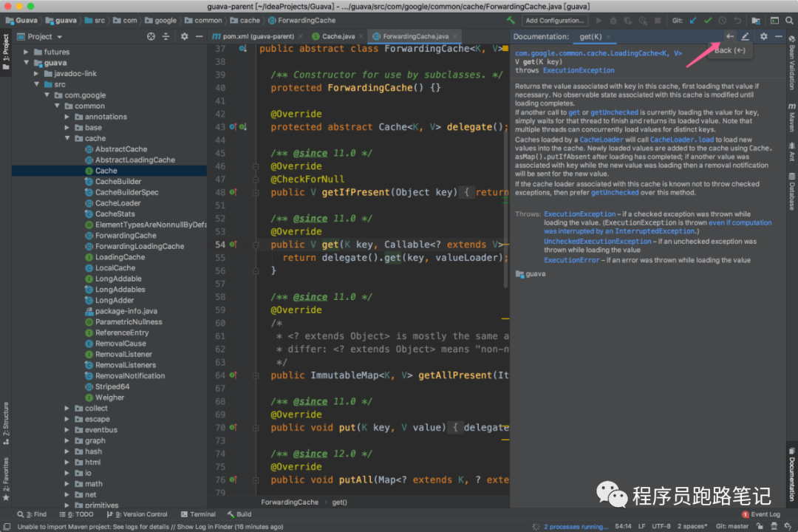Expand the collect folder
The height and width of the screenshot is (532, 798).
pyautogui.click(x=68, y=408)
